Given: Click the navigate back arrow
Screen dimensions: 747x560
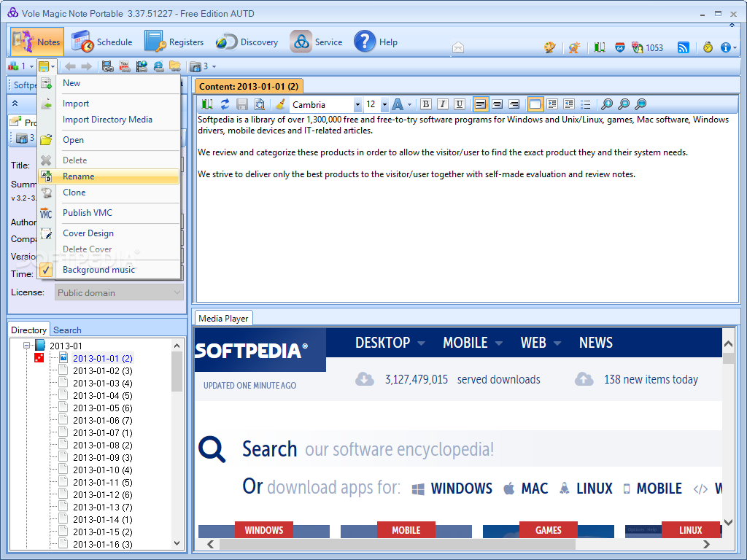Looking at the screenshot, I should pos(70,66).
